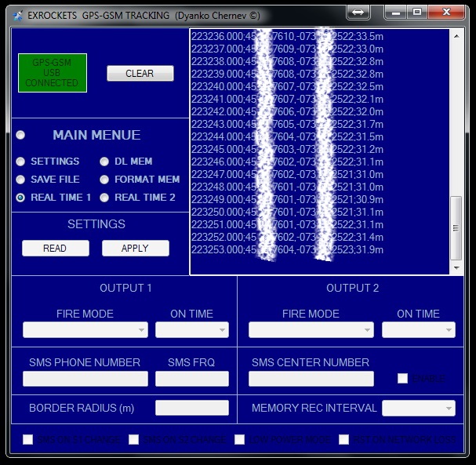
Task: Expand the Output 2 ON TIME dropdown
Action: (x=419, y=330)
